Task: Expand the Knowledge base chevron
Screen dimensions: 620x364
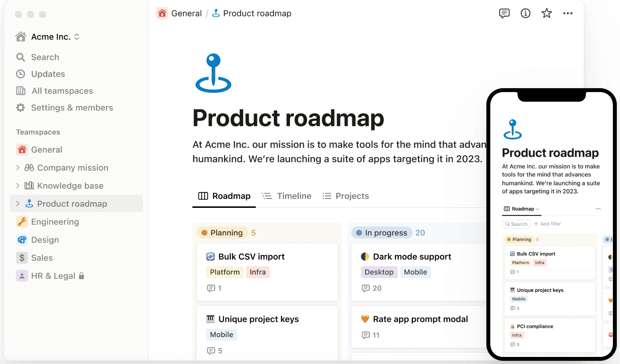Action: point(18,186)
